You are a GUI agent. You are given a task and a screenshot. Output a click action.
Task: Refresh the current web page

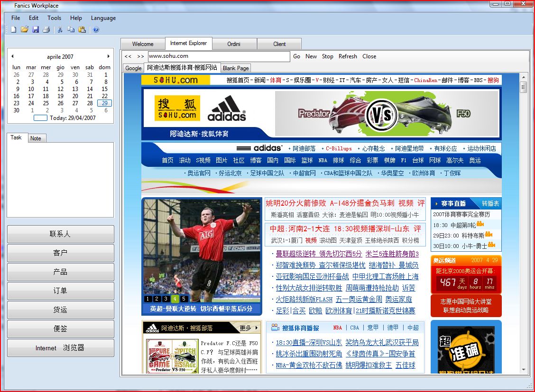point(348,56)
